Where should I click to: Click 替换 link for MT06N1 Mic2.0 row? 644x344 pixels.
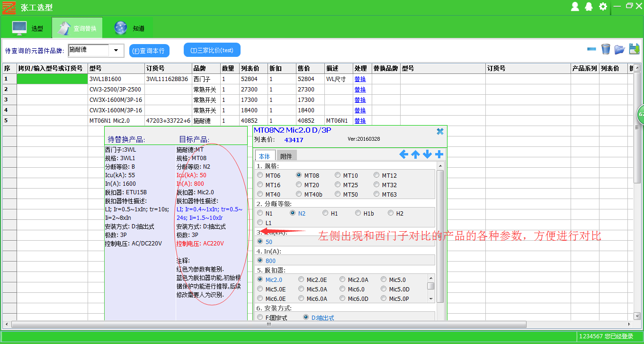click(x=360, y=121)
